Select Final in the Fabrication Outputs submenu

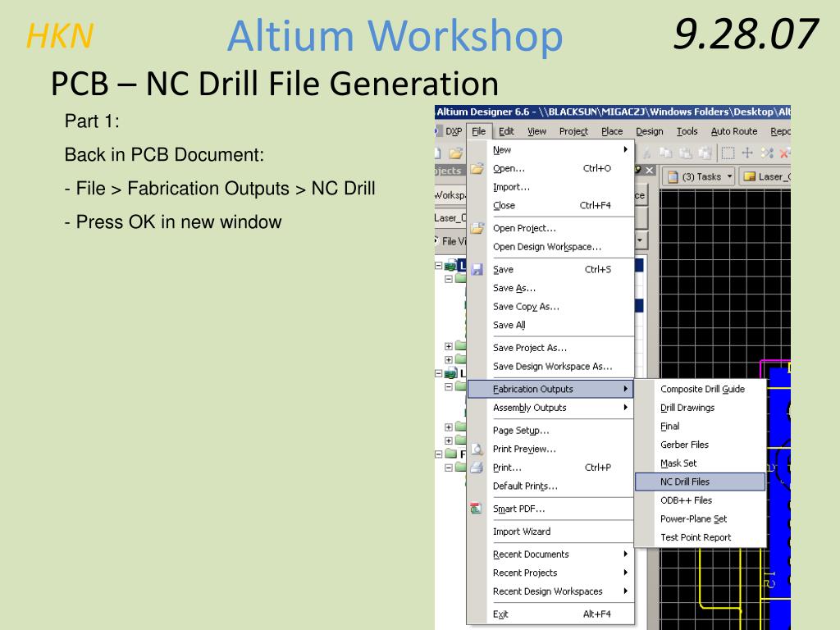[701, 426]
